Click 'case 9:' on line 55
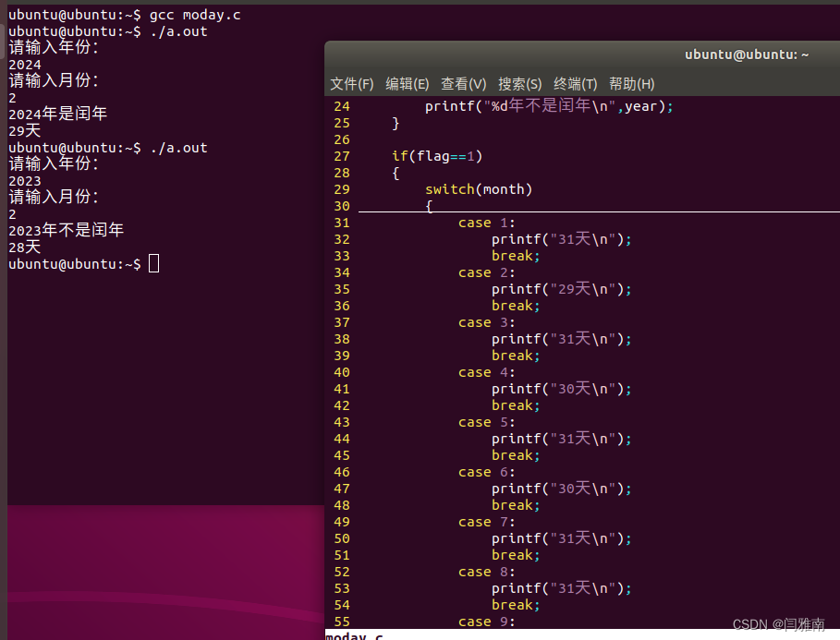This screenshot has height=640, width=840. [x=486, y=622]
